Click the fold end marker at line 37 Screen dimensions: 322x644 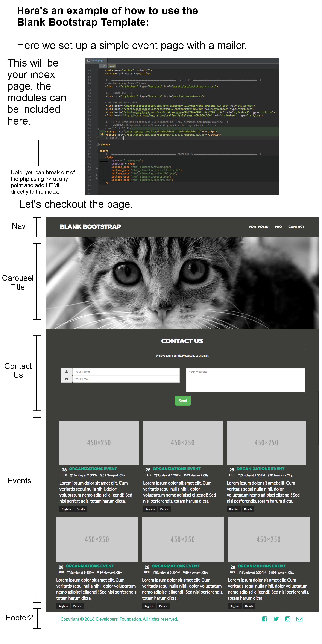pos(98,138)
